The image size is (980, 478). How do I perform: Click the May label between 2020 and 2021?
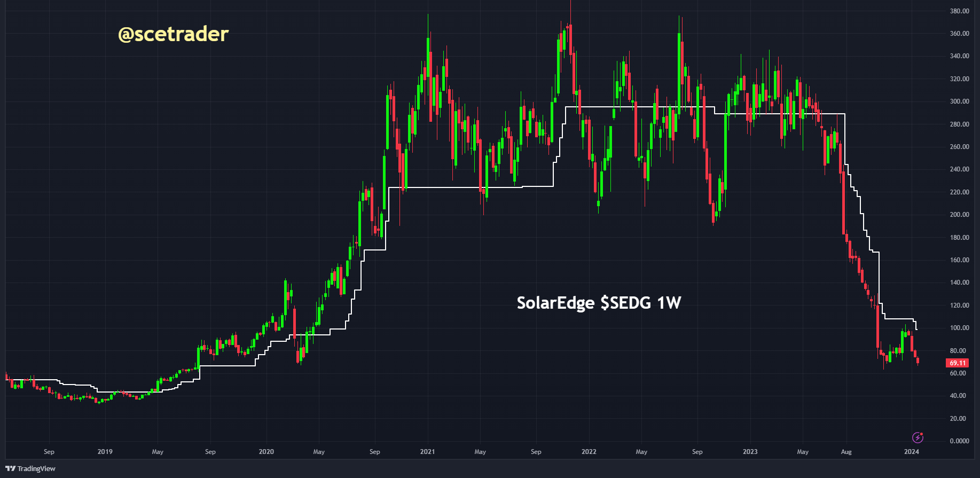click(x=319, y=451)
